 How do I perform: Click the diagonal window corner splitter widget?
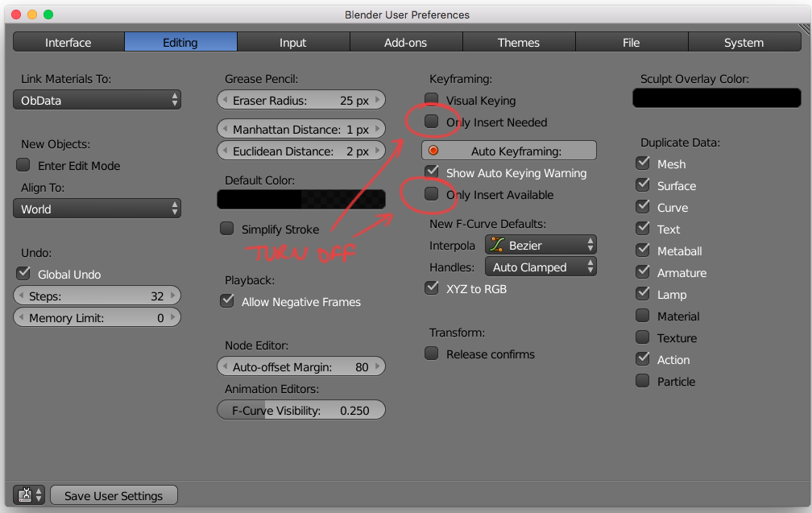click(804, 30)
